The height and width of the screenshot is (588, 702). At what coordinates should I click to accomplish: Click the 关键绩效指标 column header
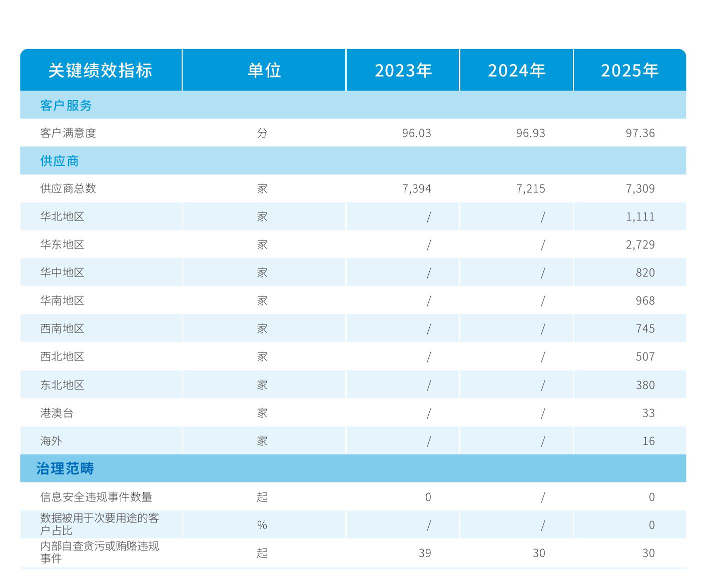point(100,70)
